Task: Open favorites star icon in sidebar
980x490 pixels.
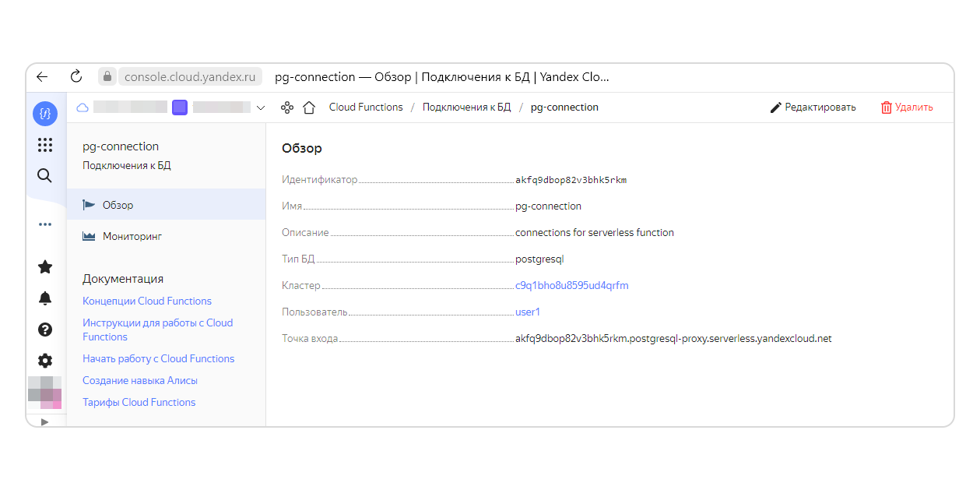Action: [45, 267]
